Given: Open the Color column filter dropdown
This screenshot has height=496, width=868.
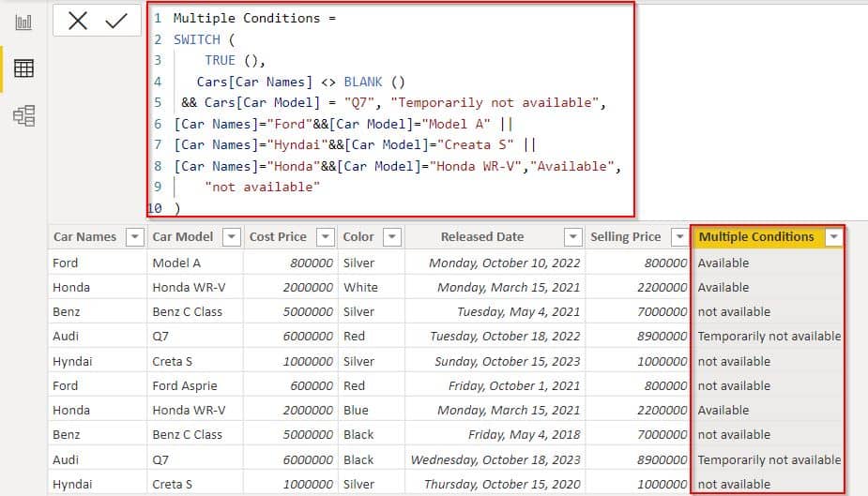Looking at the screenshot, I should click(x=392, y=237).
